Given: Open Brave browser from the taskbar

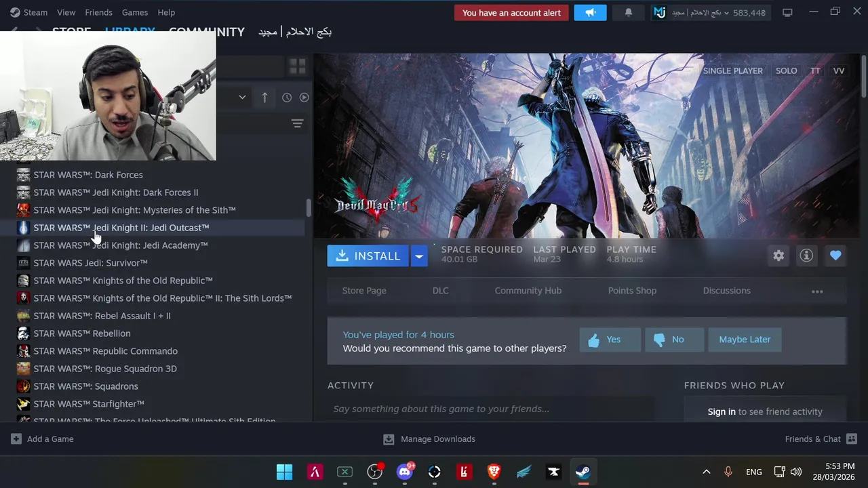Looking at the screenshot, I should pos(494,472).
